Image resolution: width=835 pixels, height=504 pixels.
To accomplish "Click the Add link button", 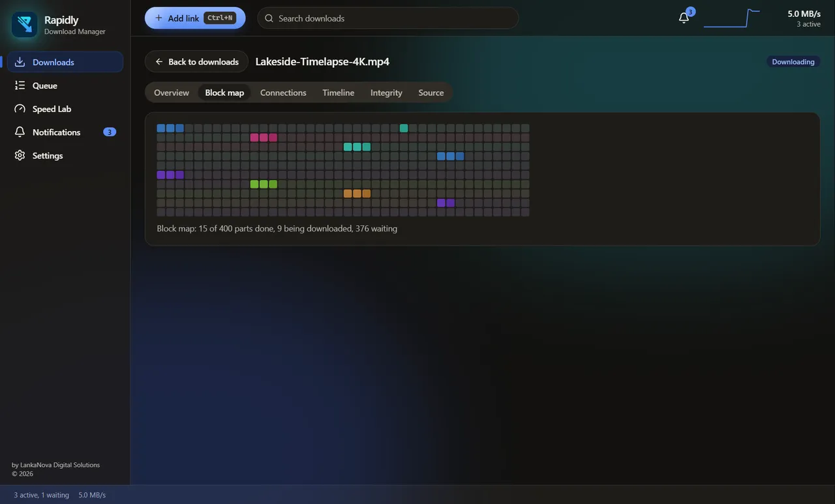I will [x=195, y=18].
